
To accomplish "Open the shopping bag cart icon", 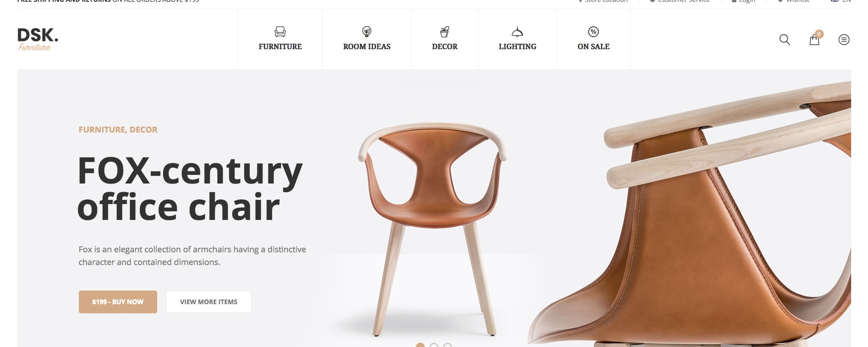I will point(814,40).
